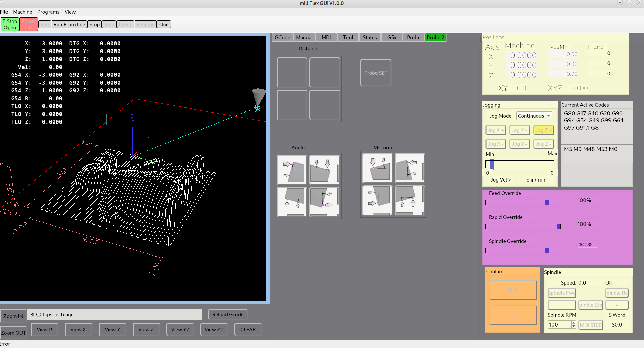Image resolution: width=644 pixels, height=348 pixels.
Task: Click Angle probe with arrows pointing down
Action: coord(324,170)
